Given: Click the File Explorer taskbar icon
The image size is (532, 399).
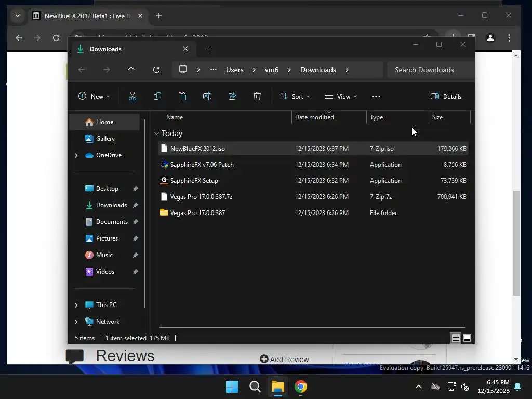Looking at the screenshot, I should (277, 387).
